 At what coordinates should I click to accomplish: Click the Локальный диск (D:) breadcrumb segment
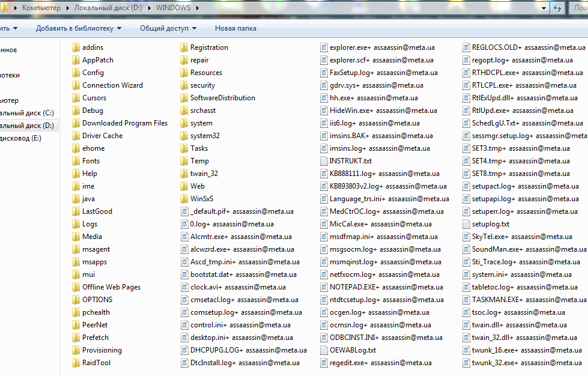point(108,8)
